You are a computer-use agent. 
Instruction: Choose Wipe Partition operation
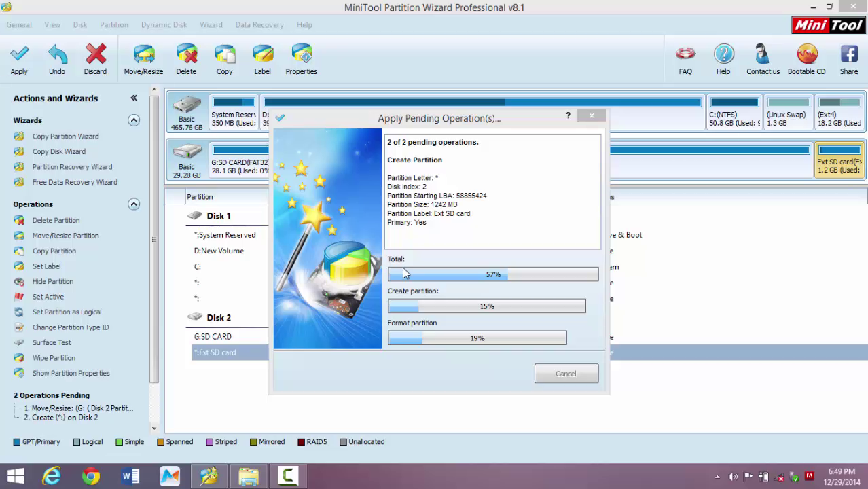tap(54, 358)
